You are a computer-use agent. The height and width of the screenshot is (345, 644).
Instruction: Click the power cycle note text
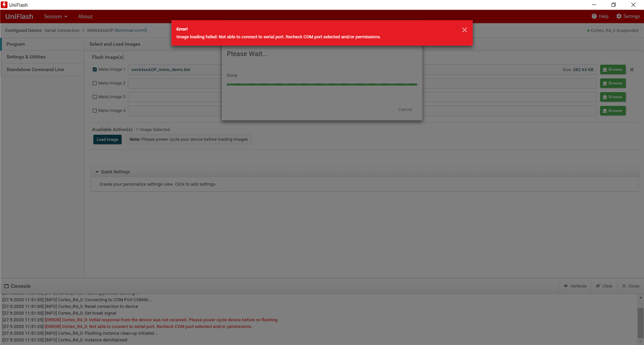point(188,139)
